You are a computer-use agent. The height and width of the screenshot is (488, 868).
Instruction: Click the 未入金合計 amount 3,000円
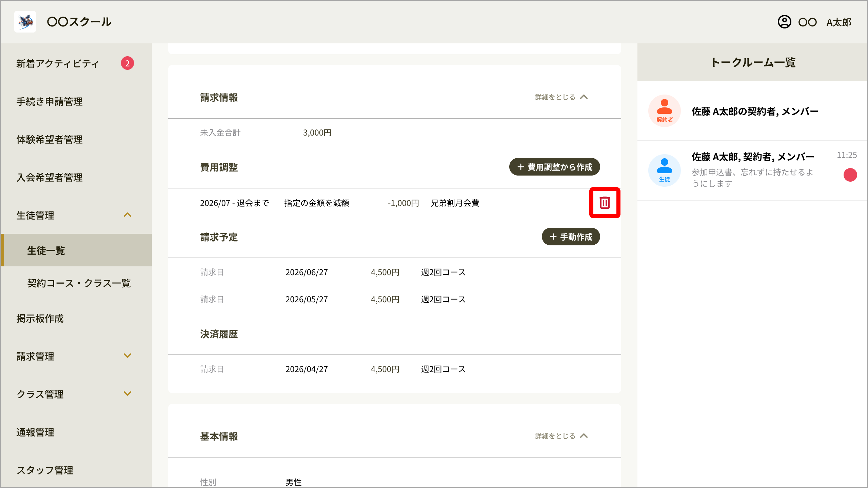click(x=317, y=133)
